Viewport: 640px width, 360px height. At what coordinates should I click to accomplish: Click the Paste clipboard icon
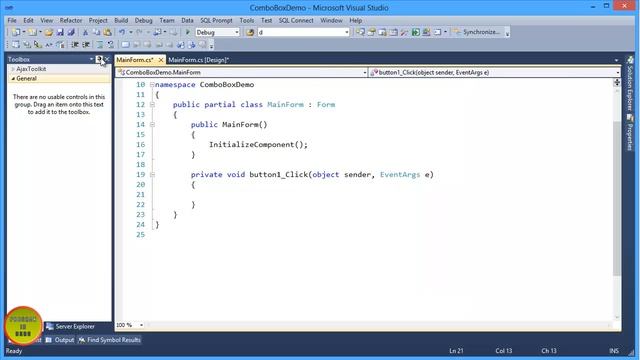(107, 32)
